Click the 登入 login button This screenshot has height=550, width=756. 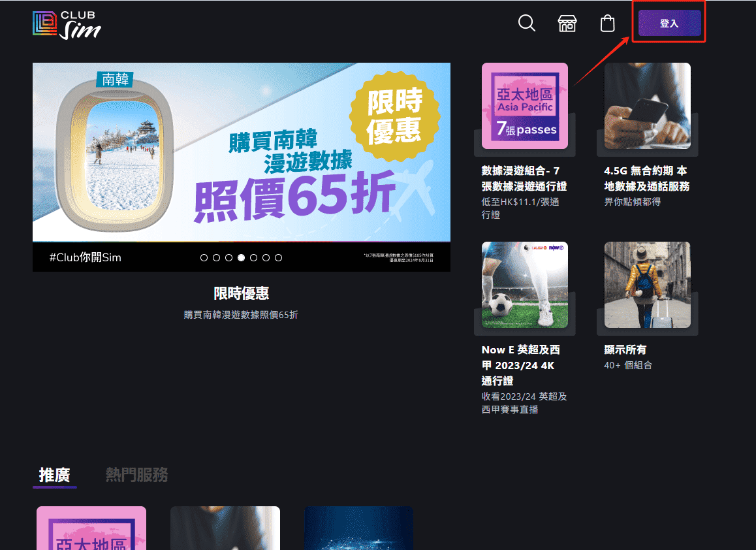pos(669,24)
